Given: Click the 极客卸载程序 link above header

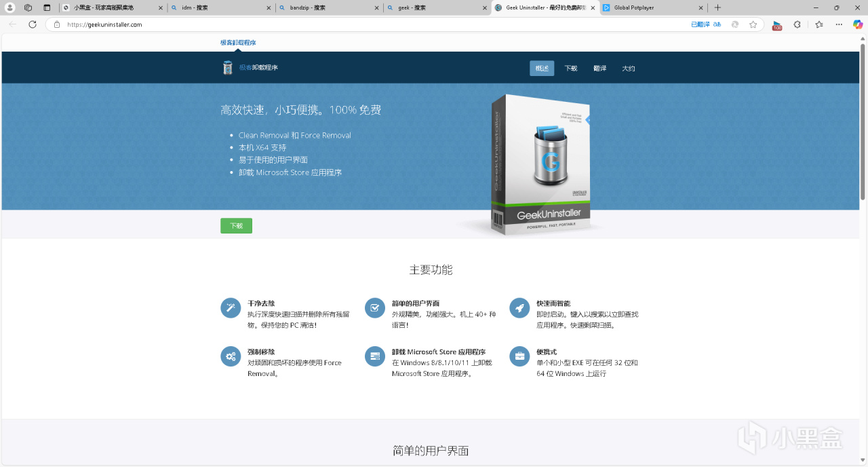Looking at the screenshot, I should click(238, 43).
